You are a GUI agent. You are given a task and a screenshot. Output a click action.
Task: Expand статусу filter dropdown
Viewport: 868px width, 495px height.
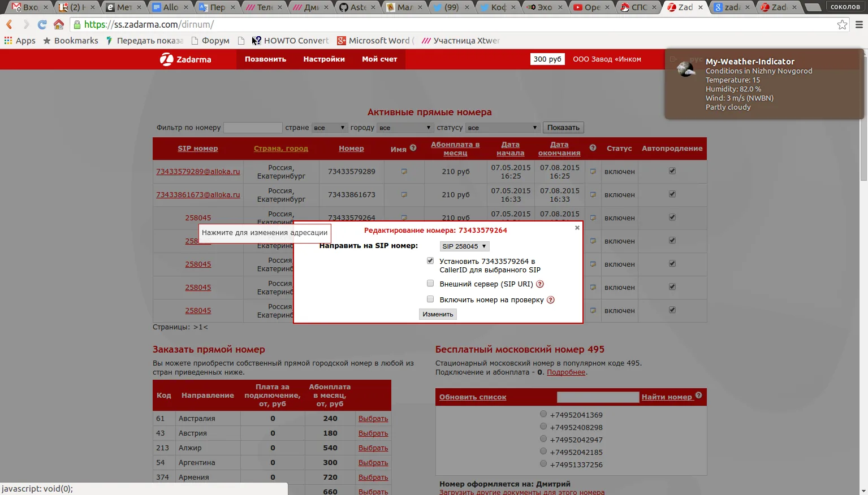[502, 128]
